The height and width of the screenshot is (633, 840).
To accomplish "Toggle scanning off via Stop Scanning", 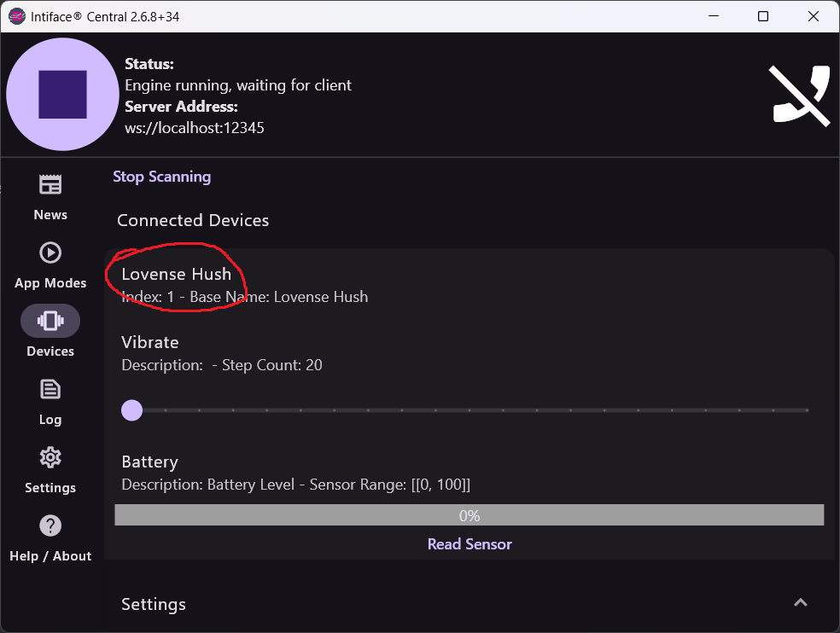I will [x=161, y=176].
